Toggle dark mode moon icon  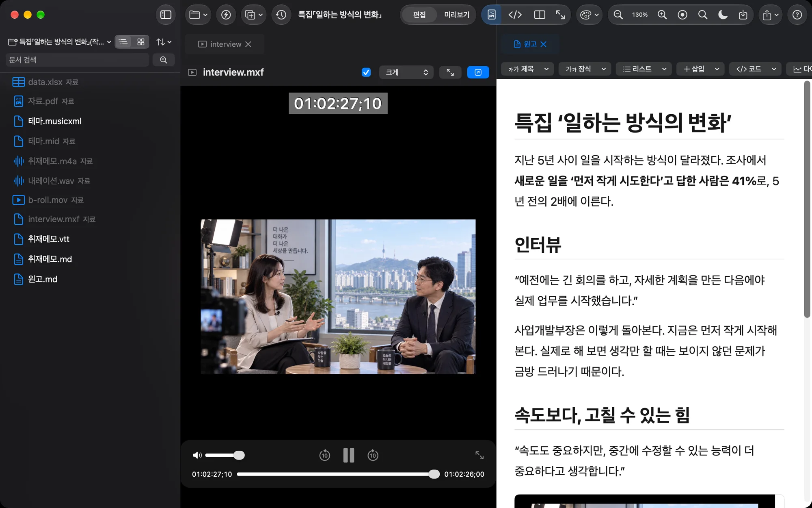(x=723, y=15)
